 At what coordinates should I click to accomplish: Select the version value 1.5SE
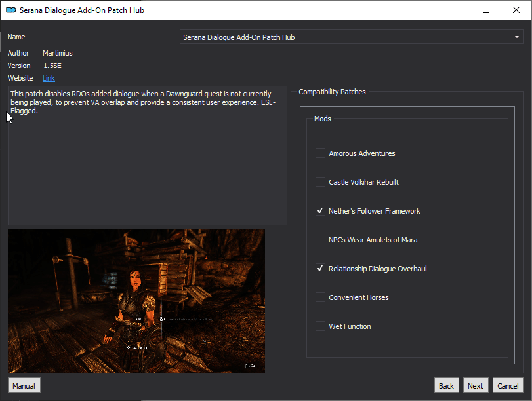pyautogui.click(x=52, y=66)
